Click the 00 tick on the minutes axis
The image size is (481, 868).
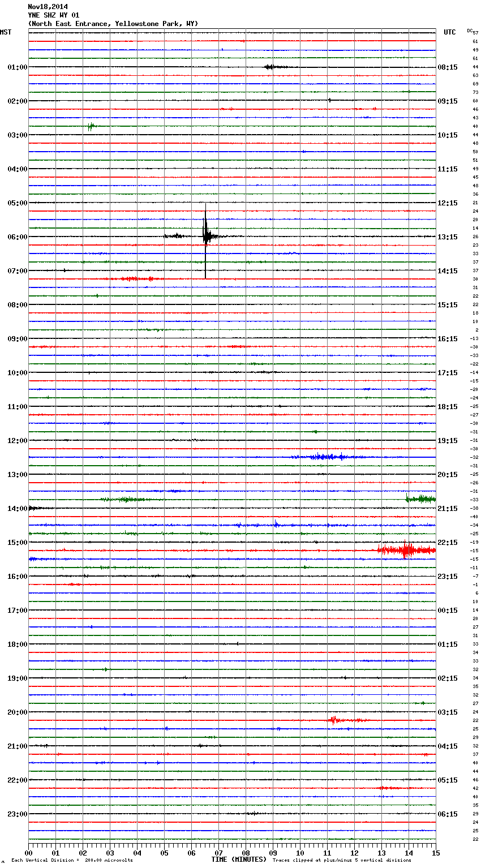tap(28, 853)
